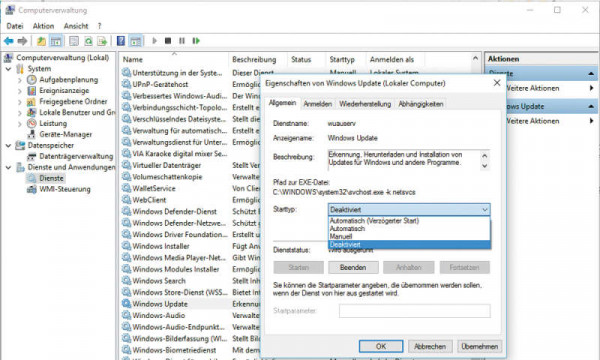Select Lokale Benutzer und Gruppen node

77,112
